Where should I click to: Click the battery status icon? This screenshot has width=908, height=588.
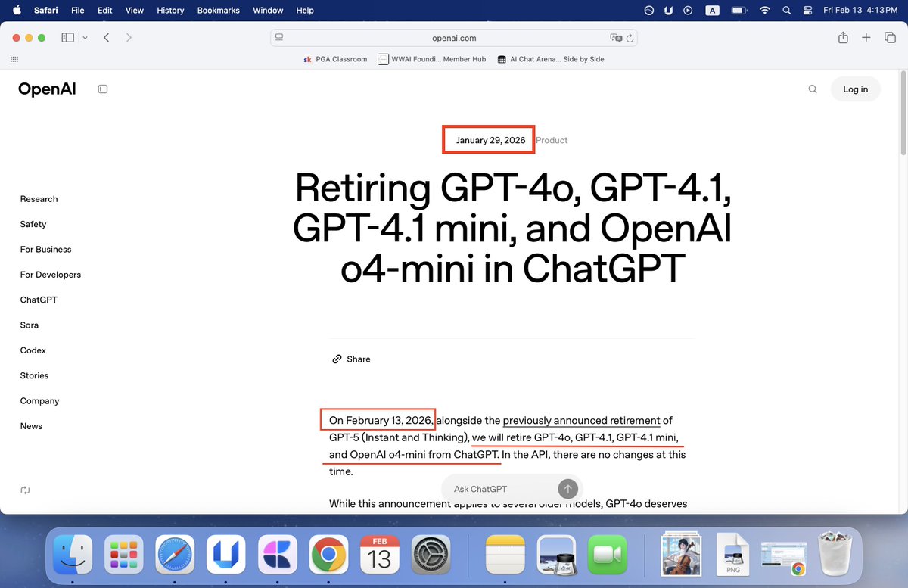coord(739,11)
